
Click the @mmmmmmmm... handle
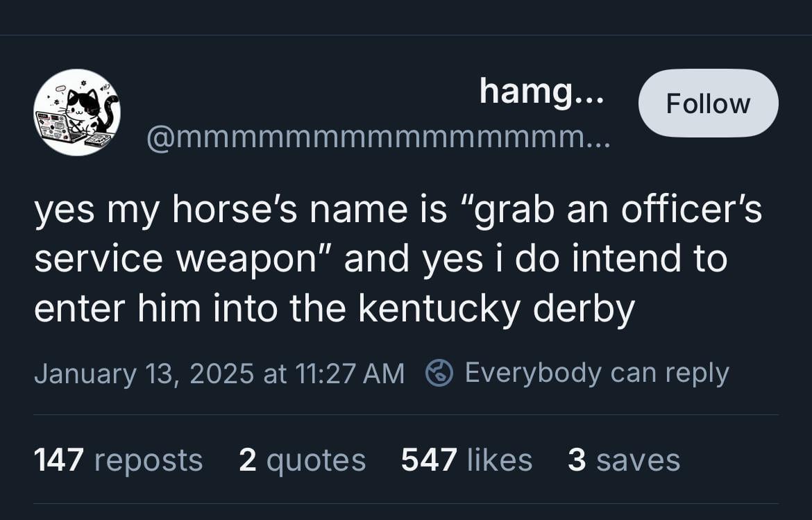(x=378, y=137)
